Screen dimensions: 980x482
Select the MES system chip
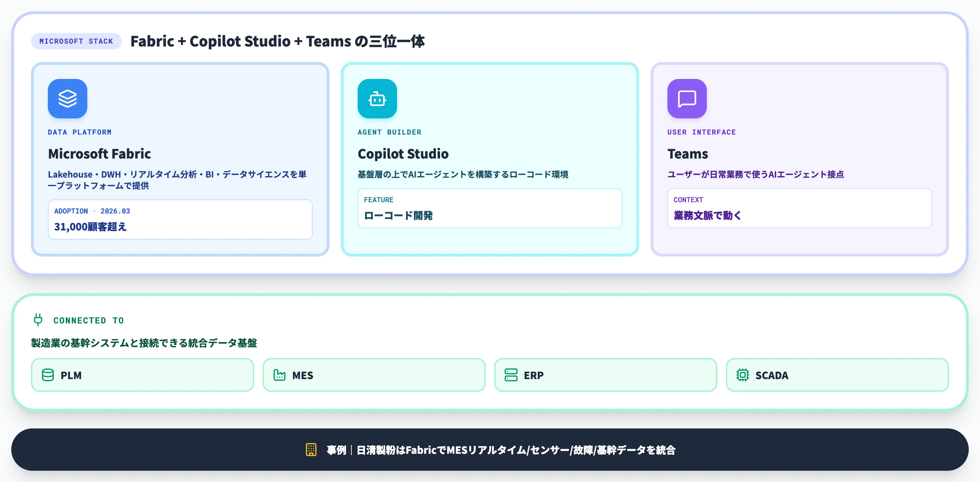374,375
